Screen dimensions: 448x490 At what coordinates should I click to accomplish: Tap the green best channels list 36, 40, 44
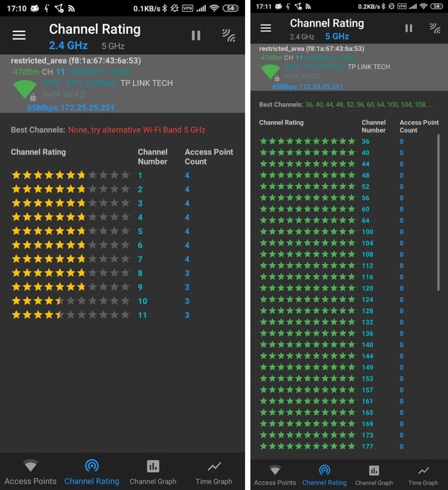[x=369, y=104]
